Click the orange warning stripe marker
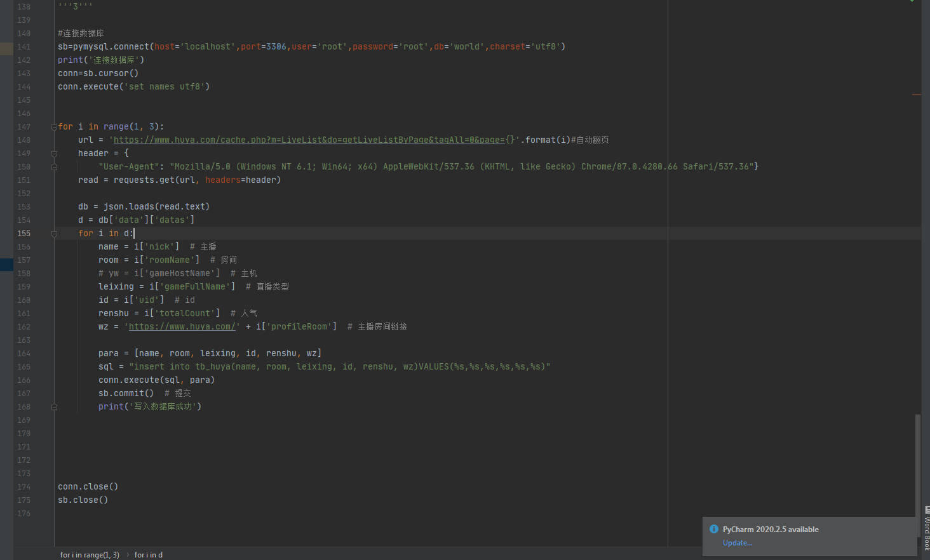The image size is (930, 560). click(x=916, y=95)
